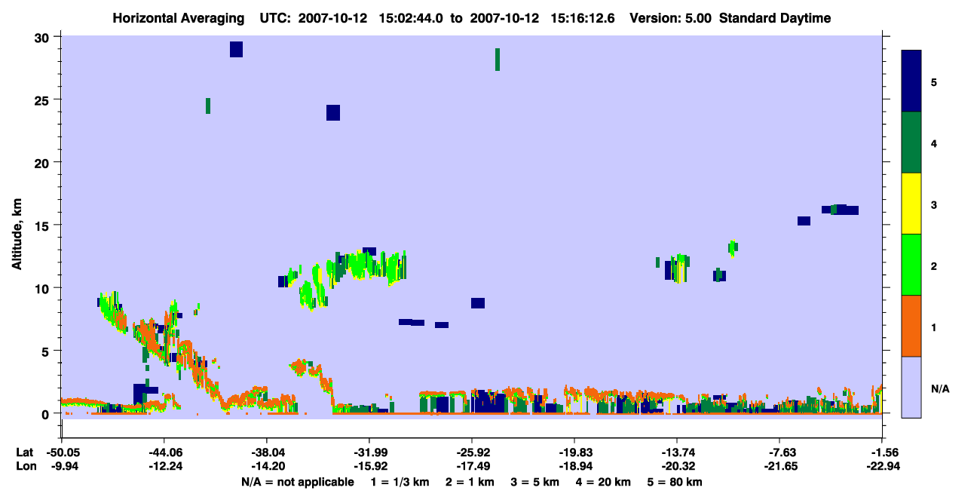Click longitude value '-14.20'
980x503 pixels.
coord(266,466)
